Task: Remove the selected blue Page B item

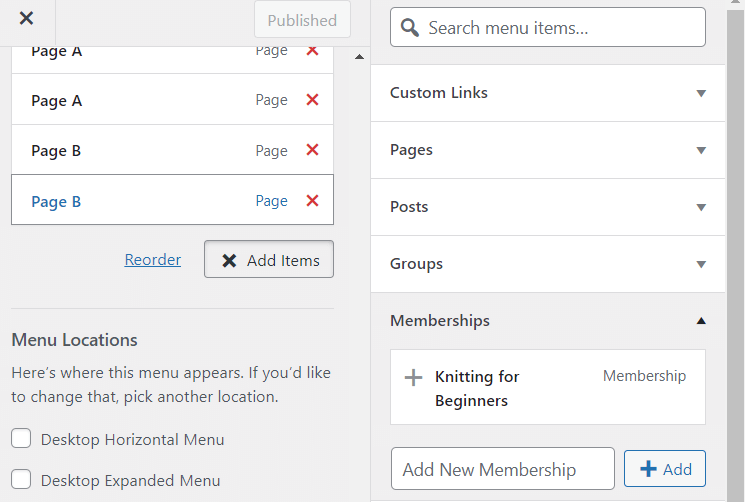Action: point(312,200)
